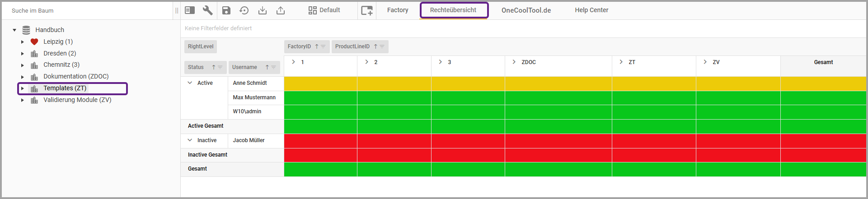Click the Suche im Baum search field
Image resolution: width=868 pixels, height=199 pixels.
(x=86, y=10)
